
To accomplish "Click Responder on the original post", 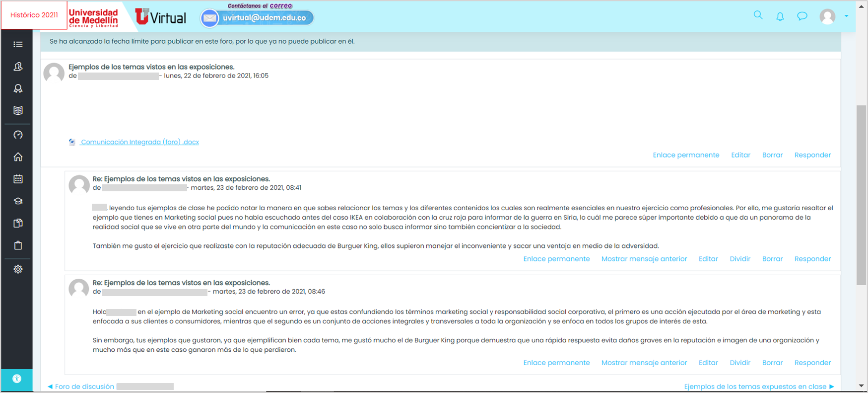I will [812, 155].
